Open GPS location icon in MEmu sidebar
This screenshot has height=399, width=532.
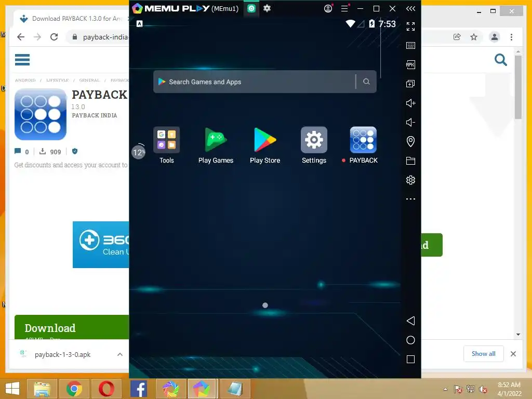point(410,141)
